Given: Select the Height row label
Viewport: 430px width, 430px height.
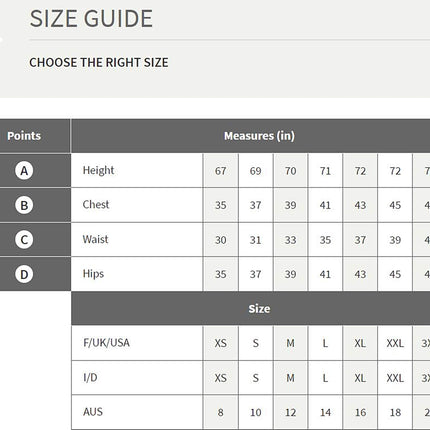Looking at the screenshot, I should 98,170.
